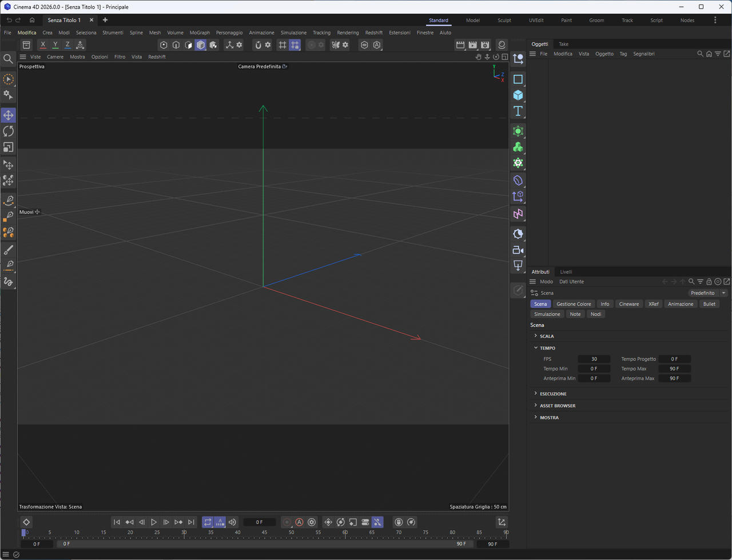Viewport: 732px width, 560px height.
Task: Click the pink Symmetry deformer icon
Action: point(518,214)
